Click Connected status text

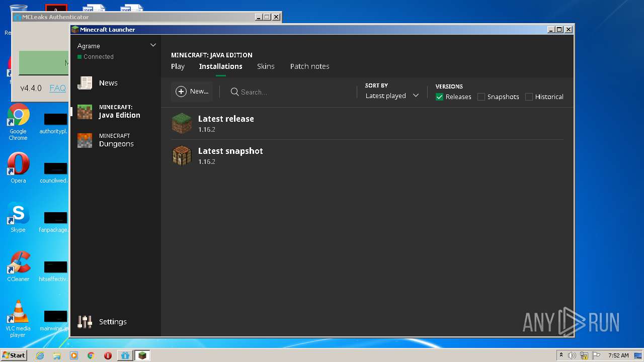pos(99,57)
